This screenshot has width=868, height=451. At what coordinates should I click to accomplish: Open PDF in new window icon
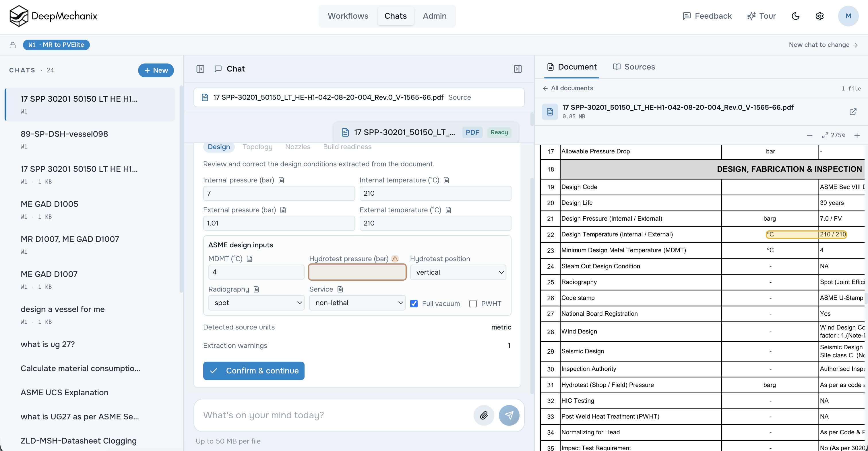853,112
